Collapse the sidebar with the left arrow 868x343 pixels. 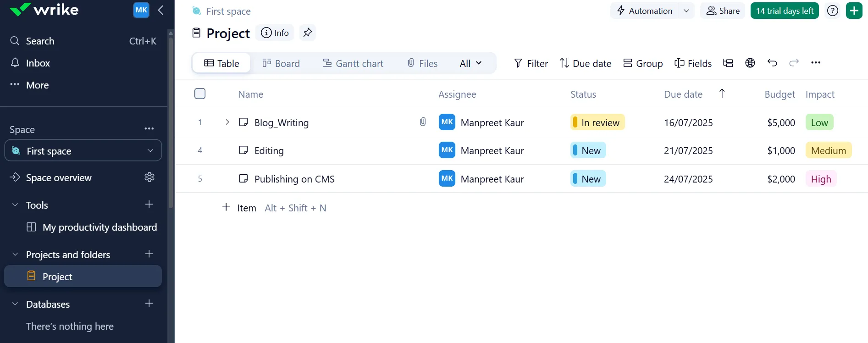point(160,10)
